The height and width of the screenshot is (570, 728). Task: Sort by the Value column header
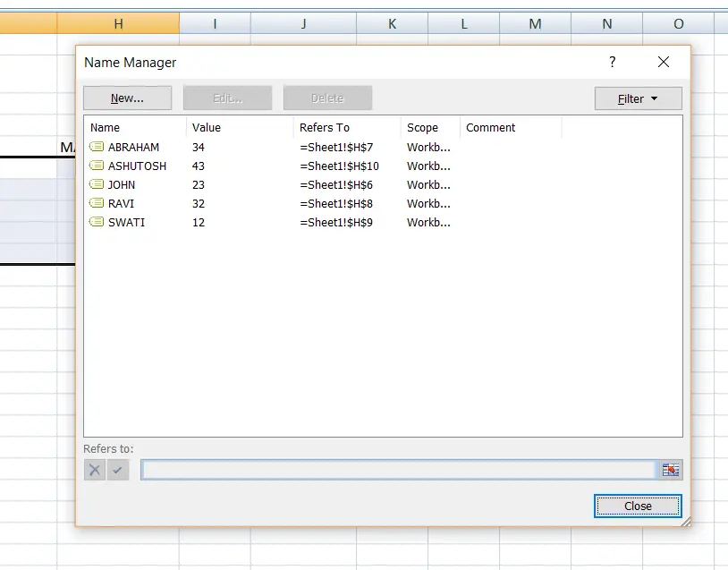point(240,128)
